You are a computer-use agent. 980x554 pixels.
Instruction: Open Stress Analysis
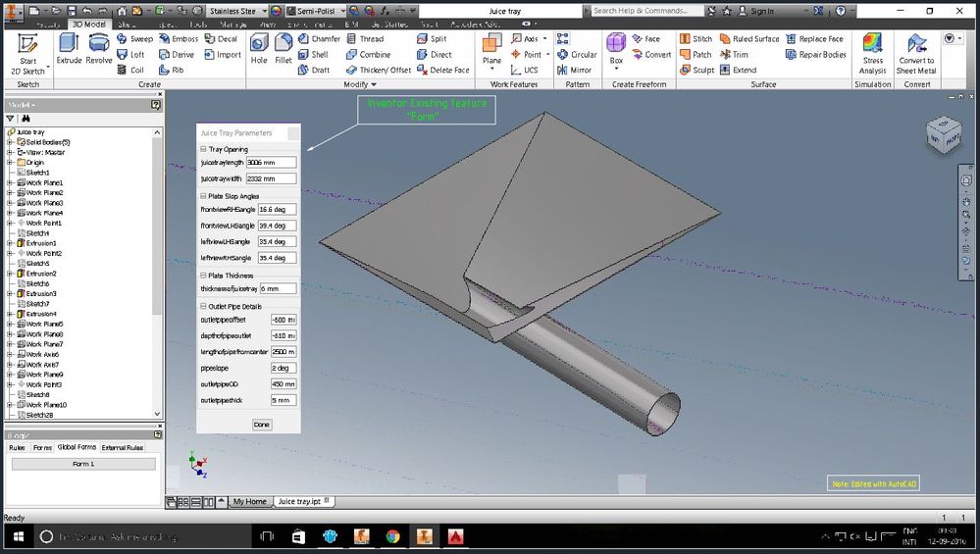click(x=872, y=54)
